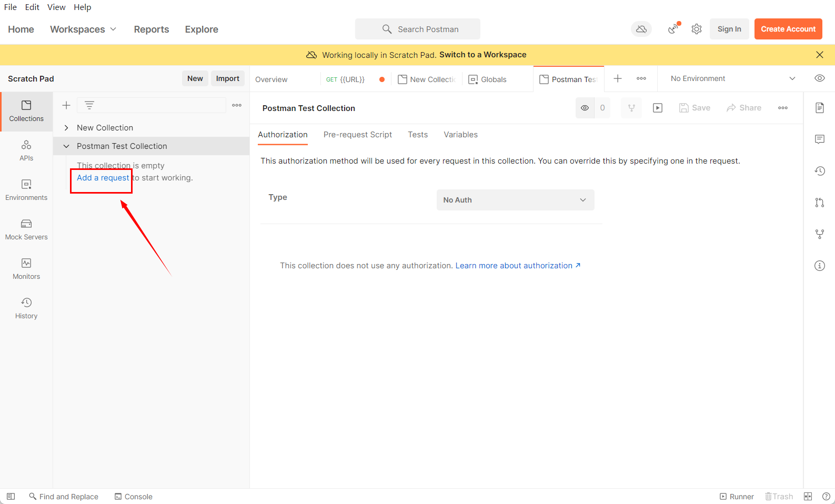Switch to the New Collection tab
835x504 pixels.
(x=427, y=79)
